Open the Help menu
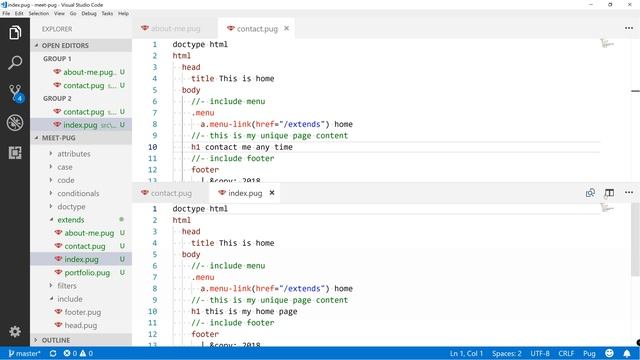The image size is (640, 360). [123, 13]
